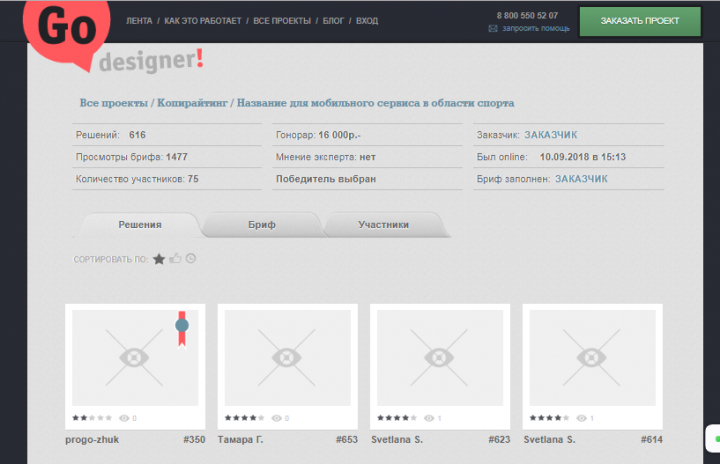Click solution number #623

point(499,440)
